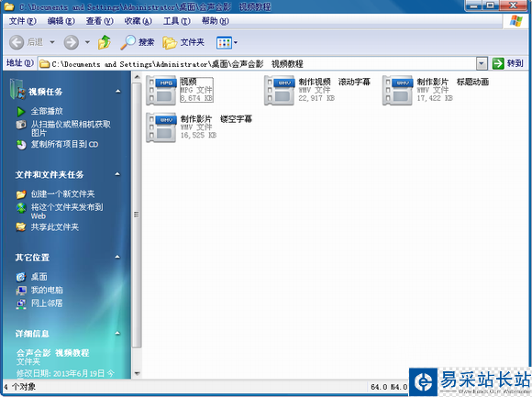Click the address bar path field
This screenshot has height=397, width=532.
pyautogui.click(x=258, y=64)
